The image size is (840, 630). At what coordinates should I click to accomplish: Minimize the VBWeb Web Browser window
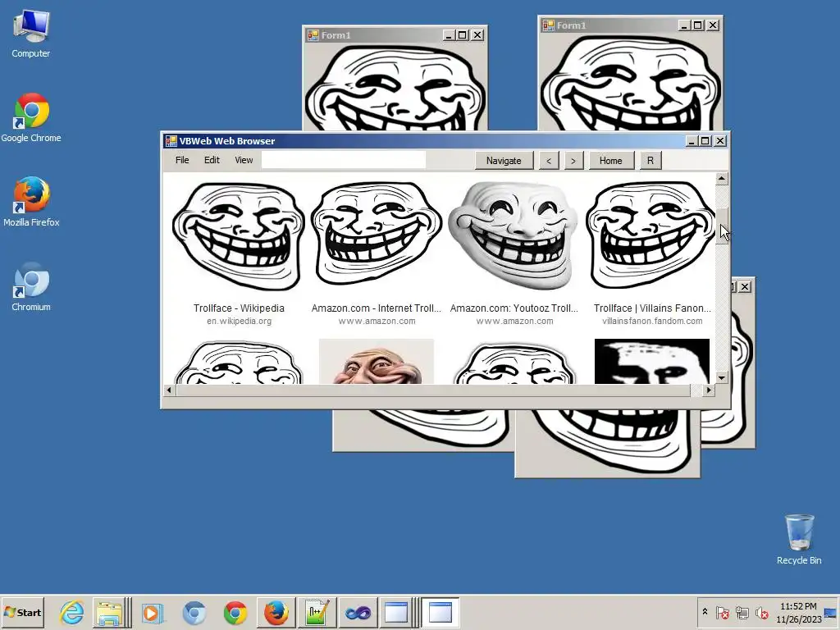[x=692, y=141]
